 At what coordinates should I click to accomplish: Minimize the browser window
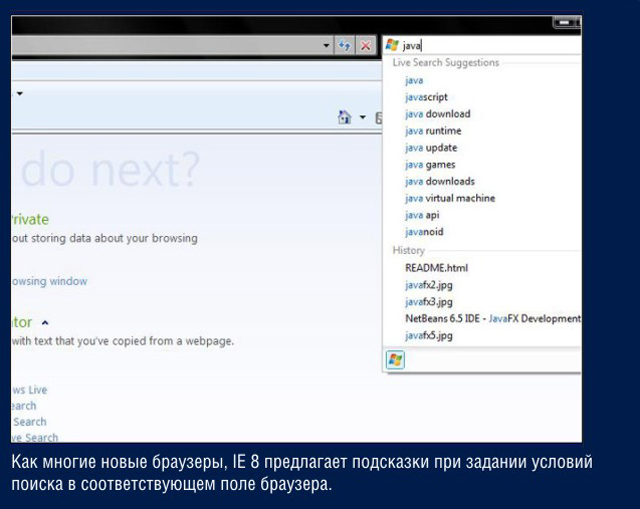(x=565, y=22)
